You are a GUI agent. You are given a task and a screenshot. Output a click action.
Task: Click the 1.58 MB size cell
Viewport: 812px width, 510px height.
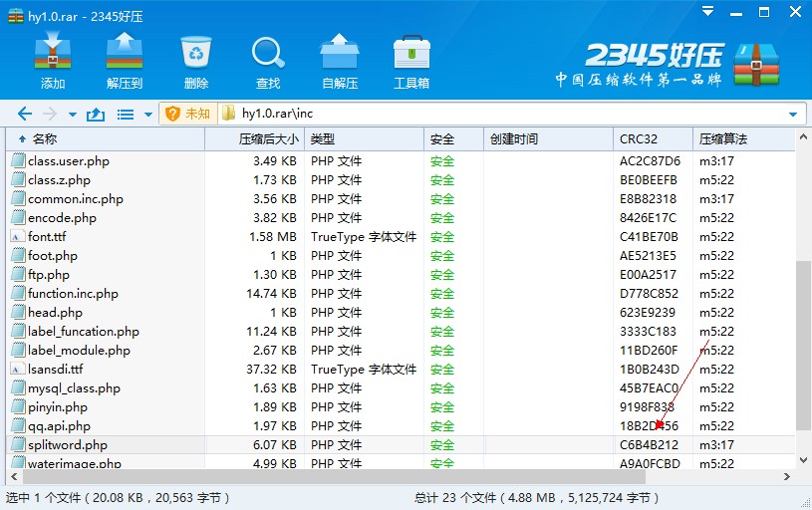click(x=273, y=237)
